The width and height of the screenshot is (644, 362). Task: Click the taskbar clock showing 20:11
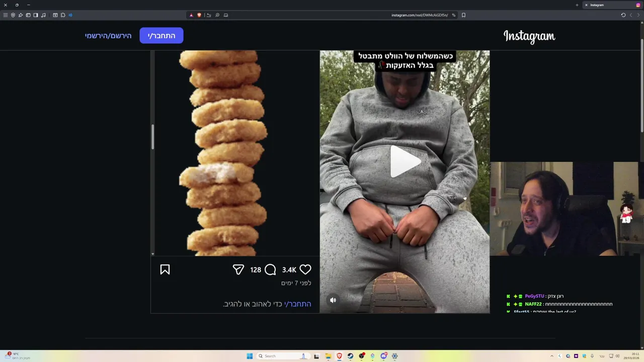pos(631,356)
